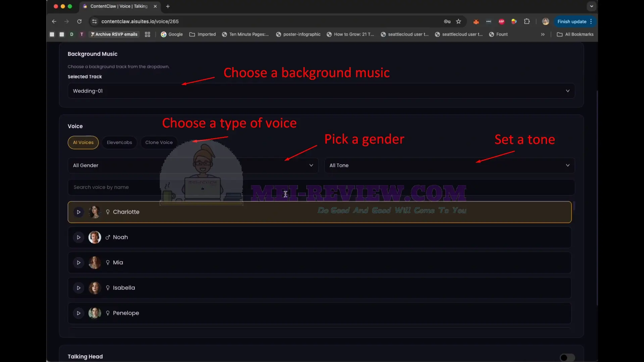The width and height of the screenshot is (644, 362).
Task: Open the All Bookmarks folder
Action: [x=575, y=34]
